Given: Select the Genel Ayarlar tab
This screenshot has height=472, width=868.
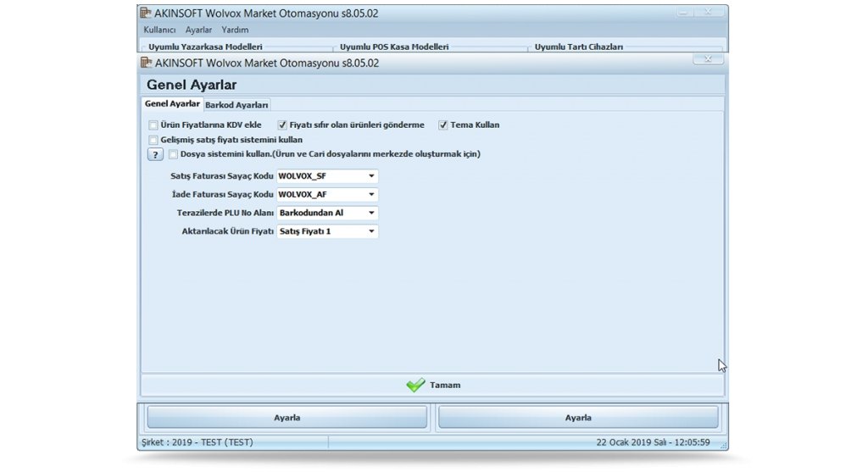Looking at the screenshot, I should (x=172, y=103).
